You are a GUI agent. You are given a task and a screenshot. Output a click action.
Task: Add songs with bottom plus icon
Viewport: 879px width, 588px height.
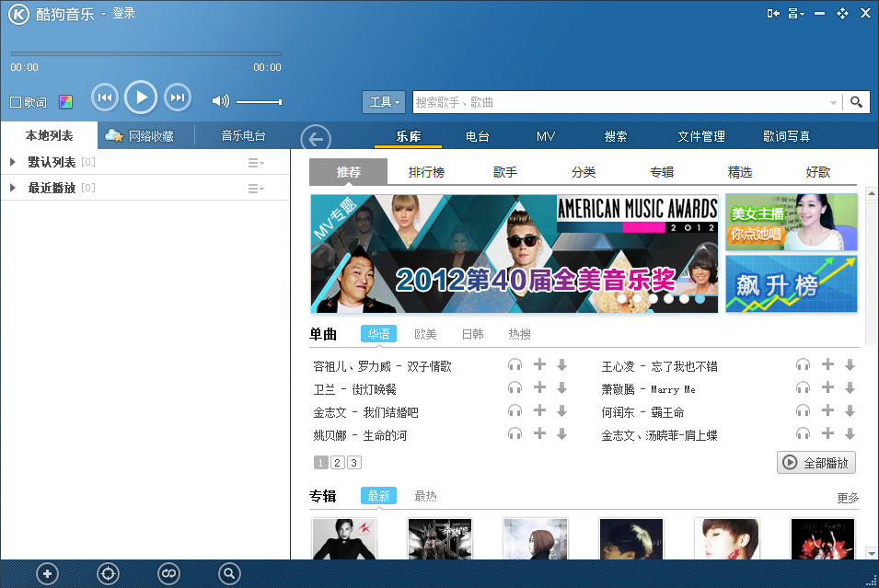[48, 573]
